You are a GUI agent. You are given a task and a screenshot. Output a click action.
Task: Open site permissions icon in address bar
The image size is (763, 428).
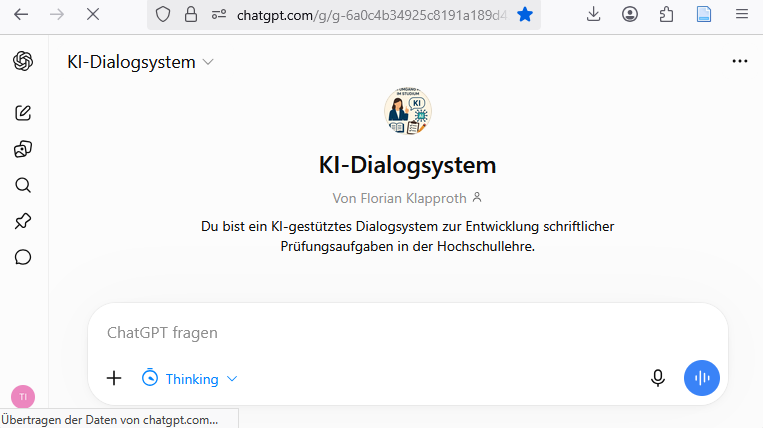[x=218, y=15]
